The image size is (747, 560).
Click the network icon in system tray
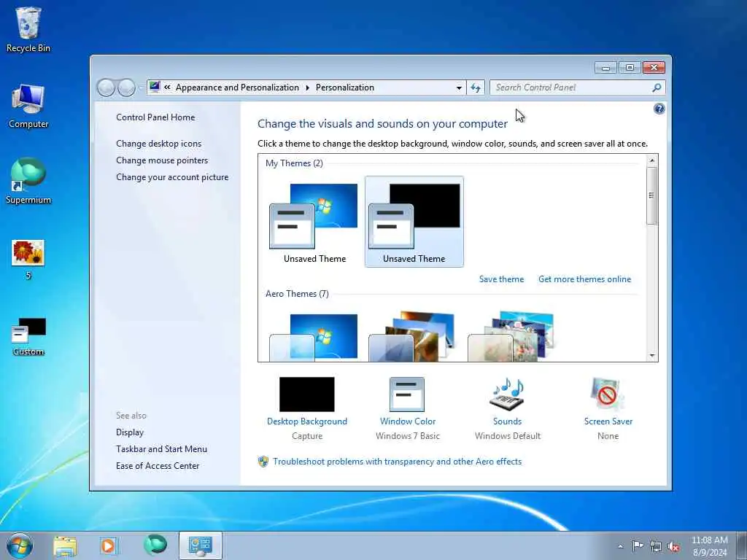656,547
